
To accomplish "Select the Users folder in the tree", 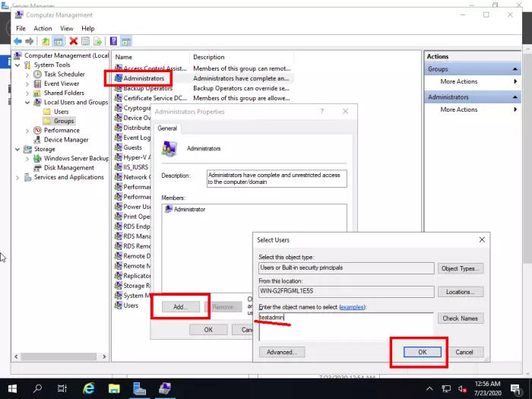I will (x=61, y=112).
